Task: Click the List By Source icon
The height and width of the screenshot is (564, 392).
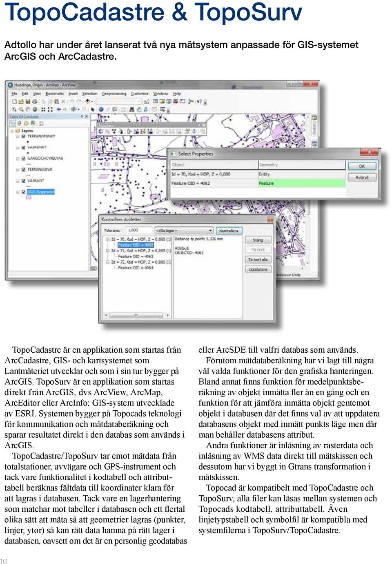Action: pos(20,123)
